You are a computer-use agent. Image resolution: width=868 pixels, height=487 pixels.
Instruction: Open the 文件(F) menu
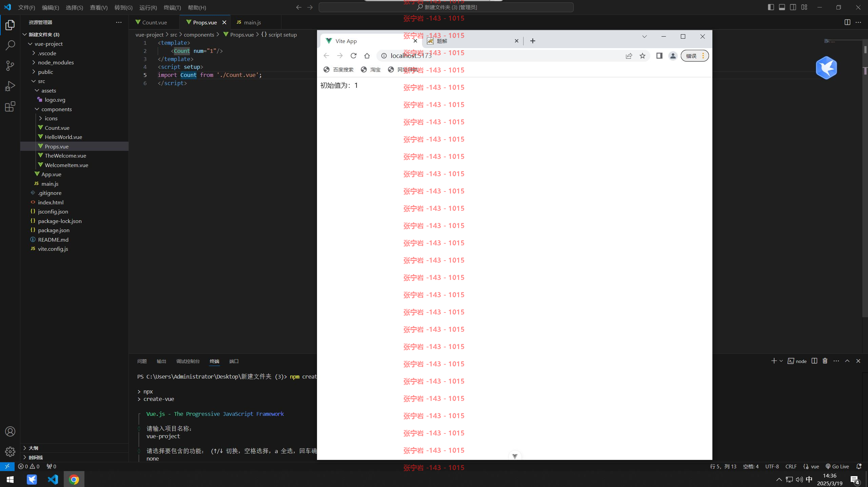click(x=27, y=7)
